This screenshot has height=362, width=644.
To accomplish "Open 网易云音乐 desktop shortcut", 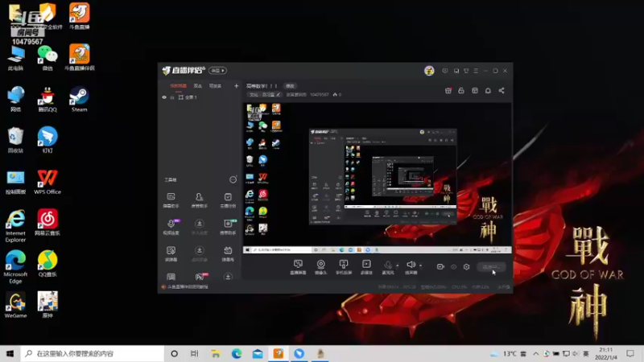I will (x=47, y=223).
